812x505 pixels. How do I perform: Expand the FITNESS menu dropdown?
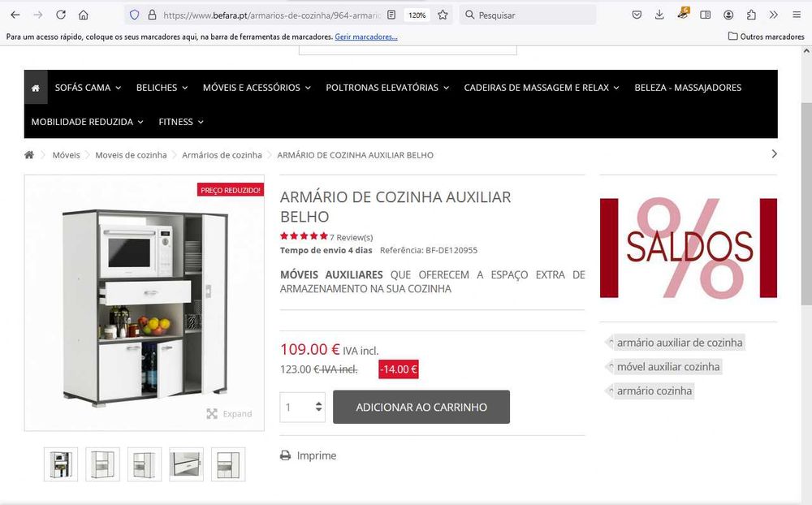(x=181, y=122)
